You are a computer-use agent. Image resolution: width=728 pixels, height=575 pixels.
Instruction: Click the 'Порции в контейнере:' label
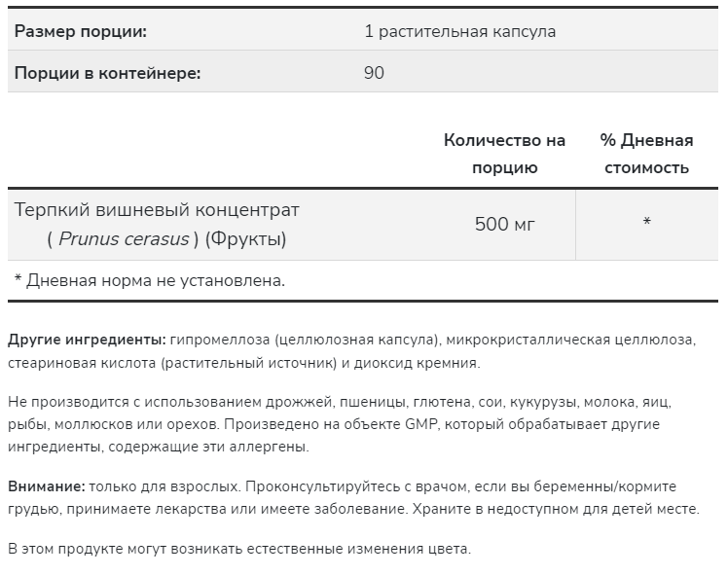point(107,73)
